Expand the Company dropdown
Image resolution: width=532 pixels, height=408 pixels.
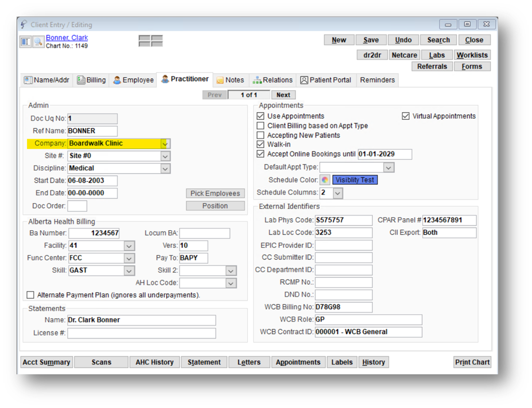tap(165, 144)
